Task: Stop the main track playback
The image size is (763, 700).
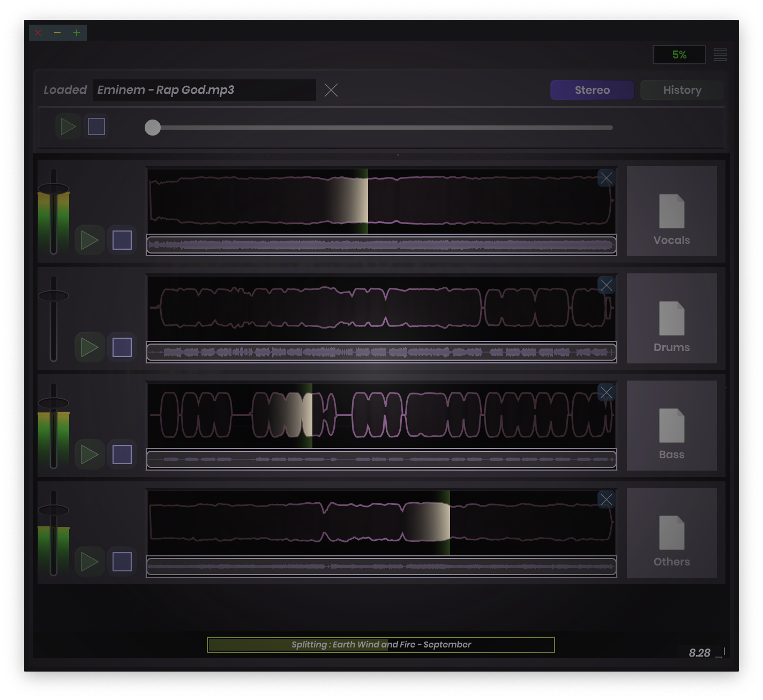Action: pyautogui.click(x=96, y=127)
